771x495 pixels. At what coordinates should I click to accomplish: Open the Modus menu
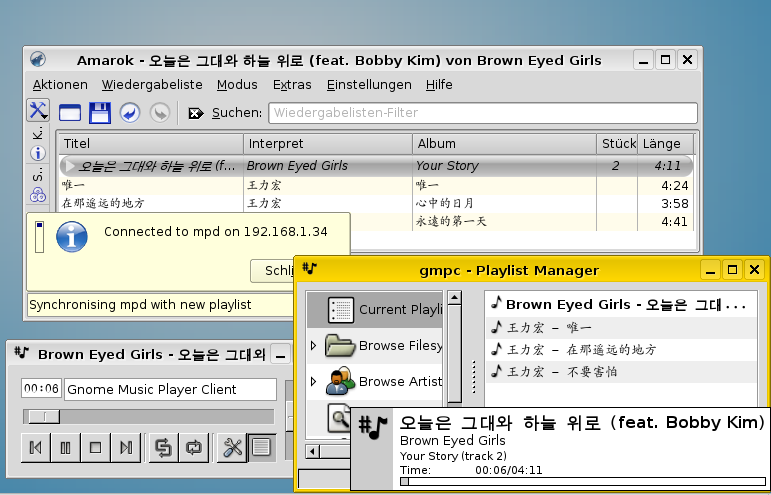[x=237, y=85]
